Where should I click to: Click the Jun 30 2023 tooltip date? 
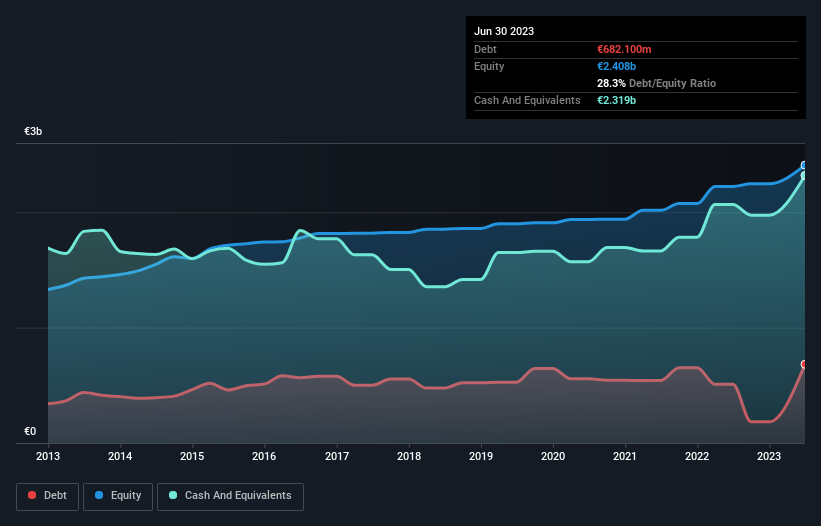(x=504, y=31)
